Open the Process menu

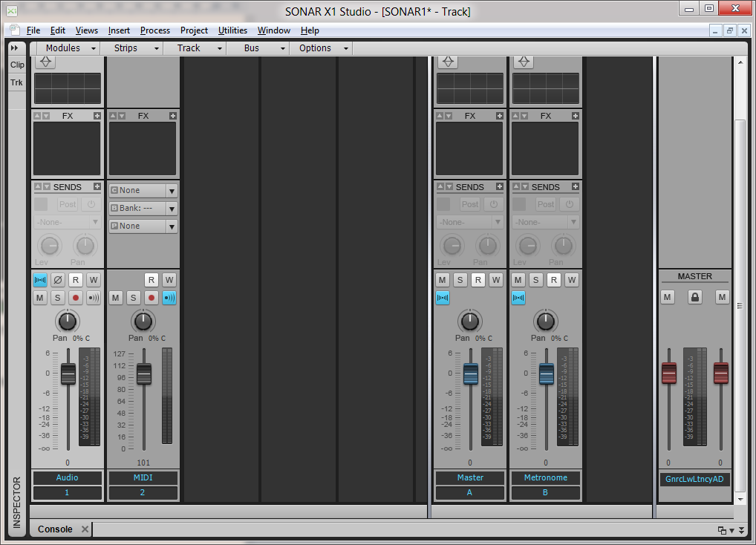[x=155, y=30]
